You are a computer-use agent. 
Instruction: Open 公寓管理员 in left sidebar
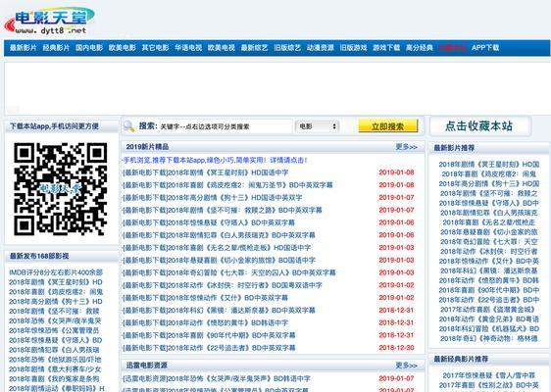tap(54, 330)
